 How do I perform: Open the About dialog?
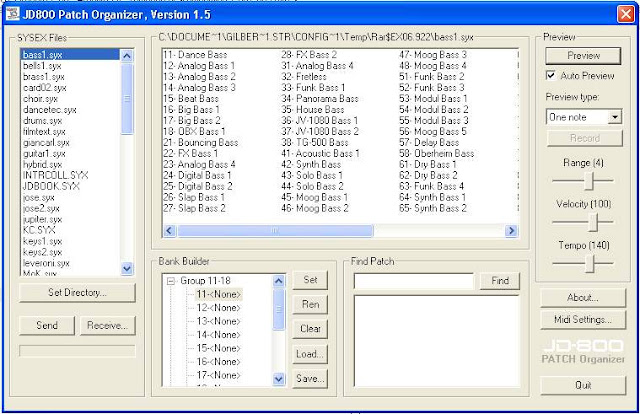[x=583, y=297]
